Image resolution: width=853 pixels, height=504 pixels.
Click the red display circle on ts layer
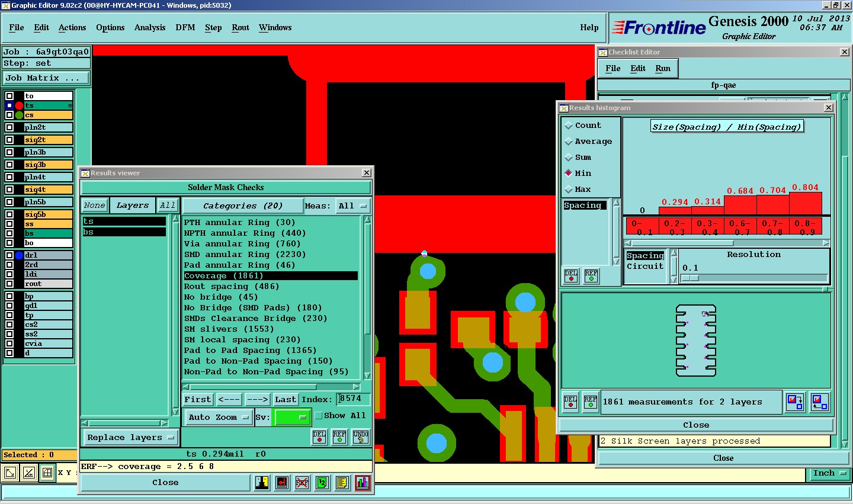pyautogui.click(x=20, y=105)
